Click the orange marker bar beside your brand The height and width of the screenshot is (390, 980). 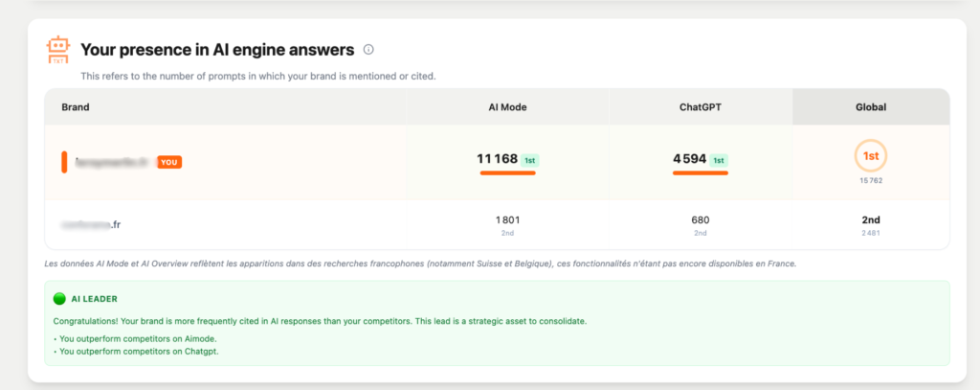tap(64, 162)
